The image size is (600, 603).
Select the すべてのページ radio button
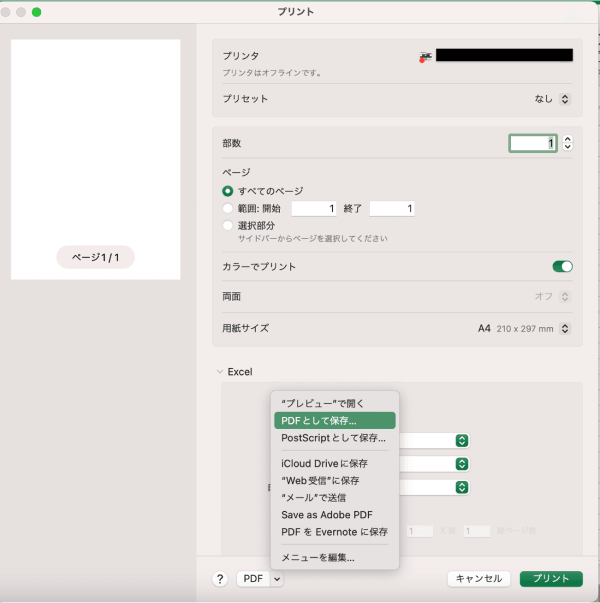coord(228,191)
